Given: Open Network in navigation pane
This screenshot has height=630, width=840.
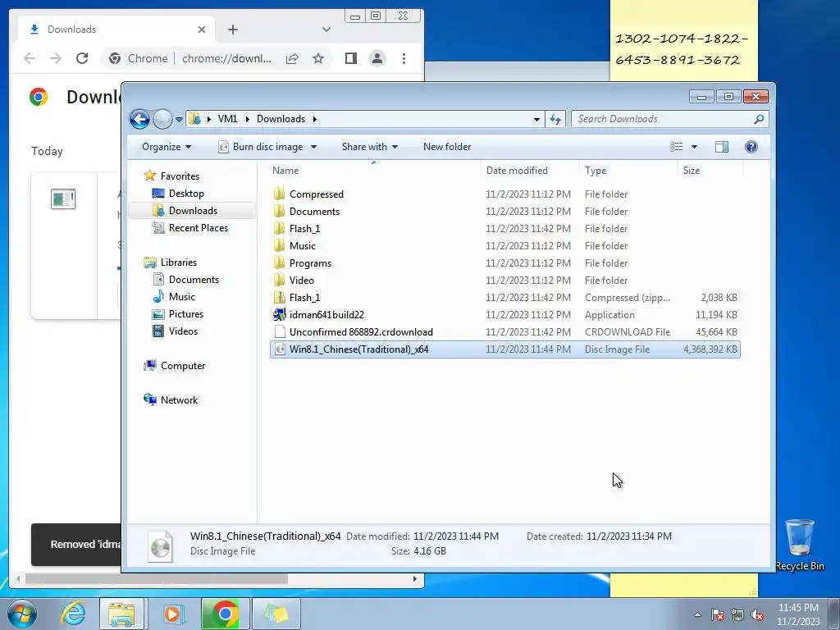Looking at the screenshot, I should tap(171, 399).
